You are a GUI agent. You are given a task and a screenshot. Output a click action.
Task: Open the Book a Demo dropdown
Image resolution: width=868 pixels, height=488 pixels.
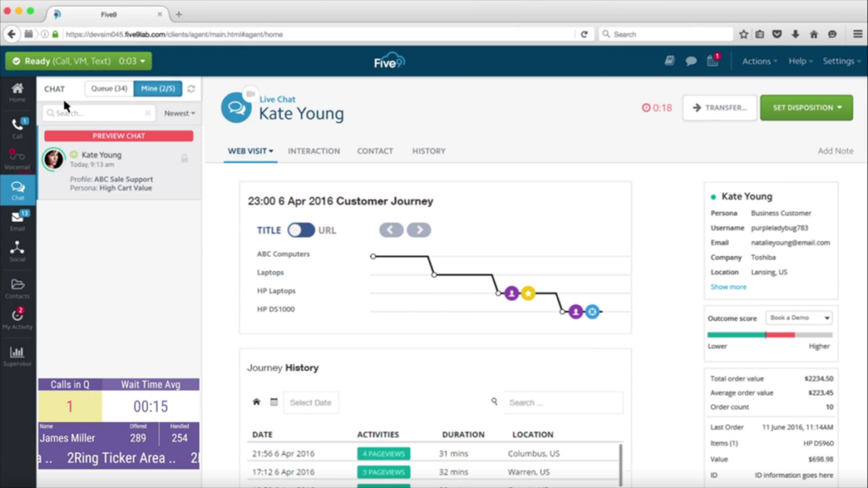(798, 318)
